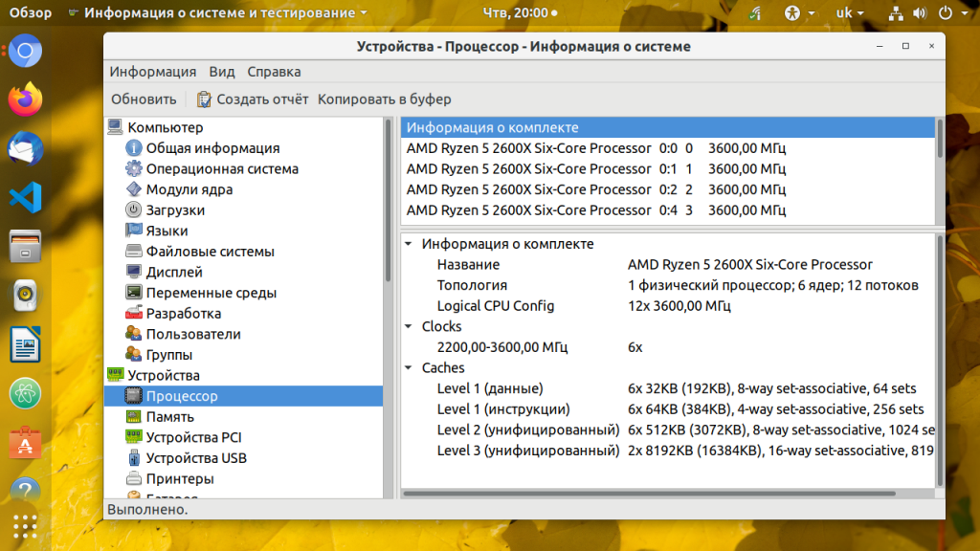The image size is (980, 551).
Task: Open the Вид menu
Action: point(221,72)
